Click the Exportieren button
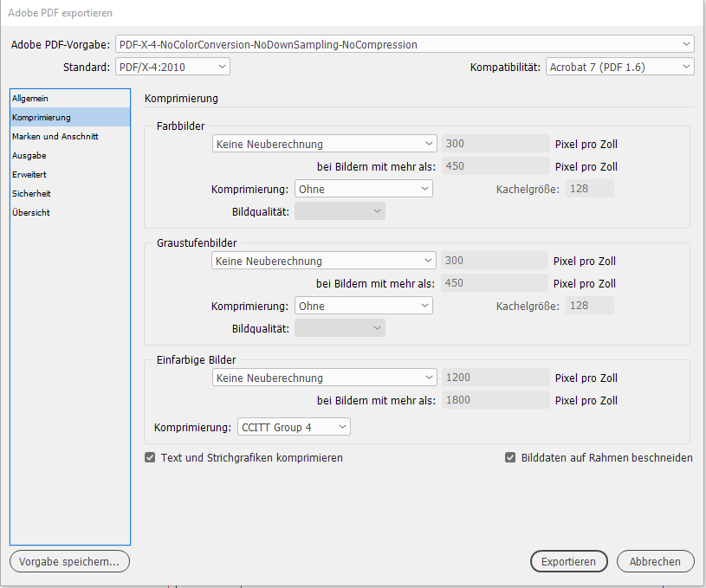706x588 pixels. (568, 561)
